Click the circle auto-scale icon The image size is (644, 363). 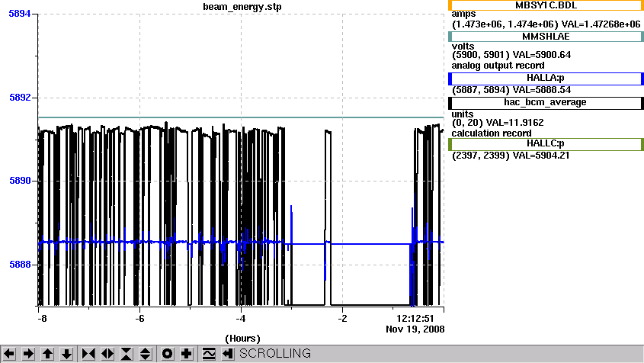[167, 354]
